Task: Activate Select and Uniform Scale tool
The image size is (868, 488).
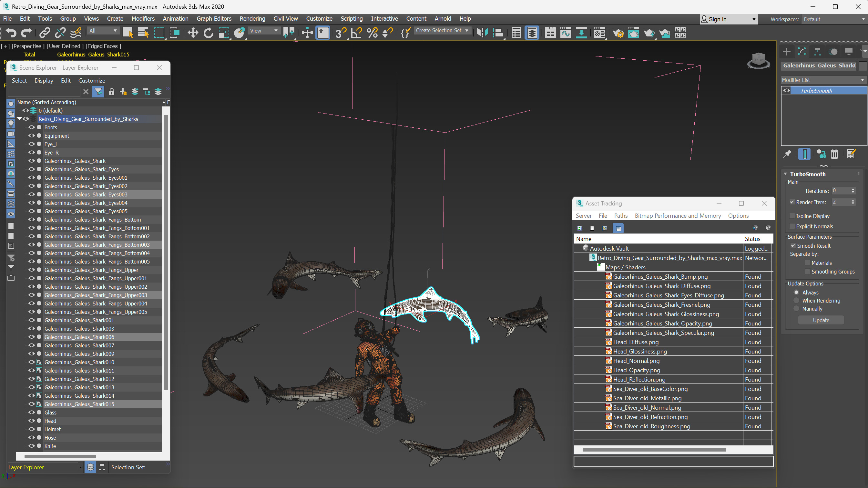Action: [224, 33]
